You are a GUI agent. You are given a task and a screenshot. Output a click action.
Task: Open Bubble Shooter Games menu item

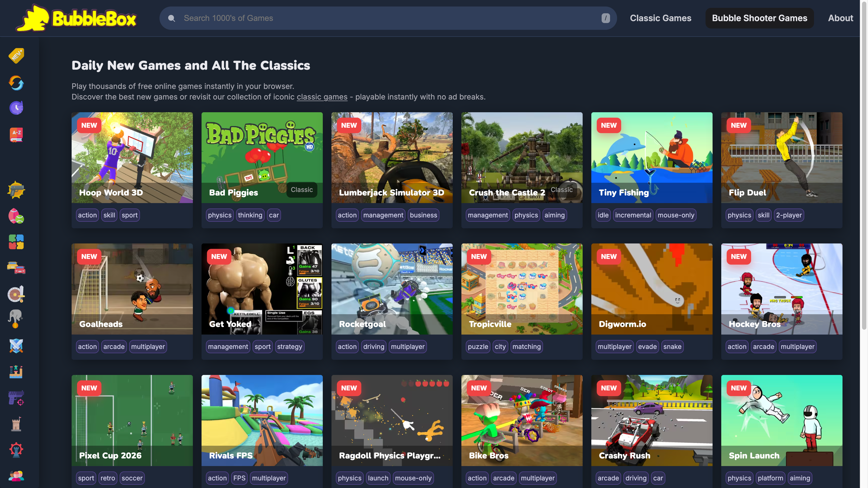[x=759, y=18]
